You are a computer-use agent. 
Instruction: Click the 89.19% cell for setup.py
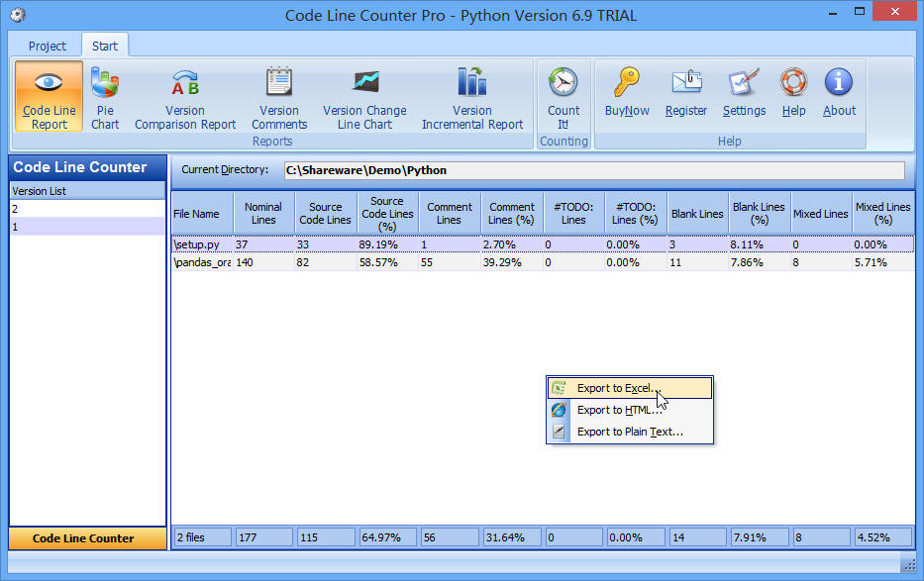coord(388,244)
